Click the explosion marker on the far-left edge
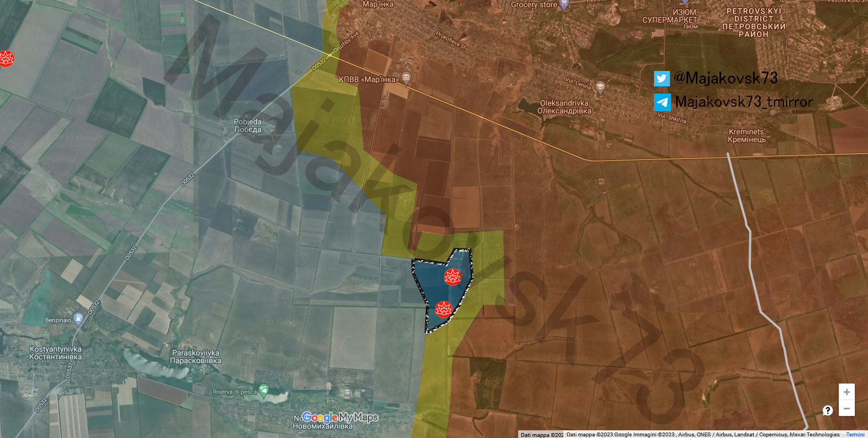Image resolution: width=868 pixels, height=438 pixels. point(6,58)
